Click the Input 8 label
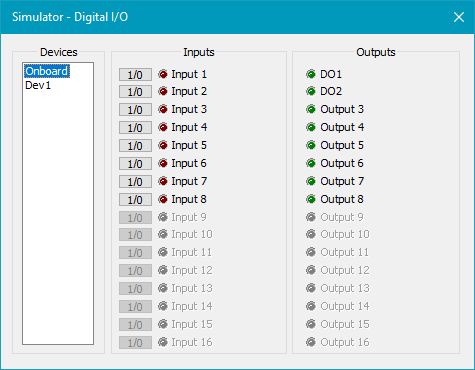Viewport: 475px width, 370px height. (189, 199)
